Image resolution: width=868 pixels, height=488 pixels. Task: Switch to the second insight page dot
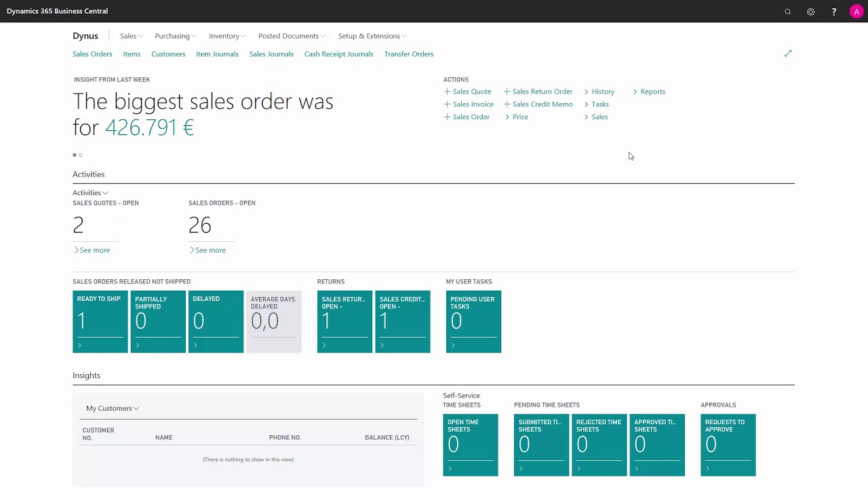pos(81,155)
